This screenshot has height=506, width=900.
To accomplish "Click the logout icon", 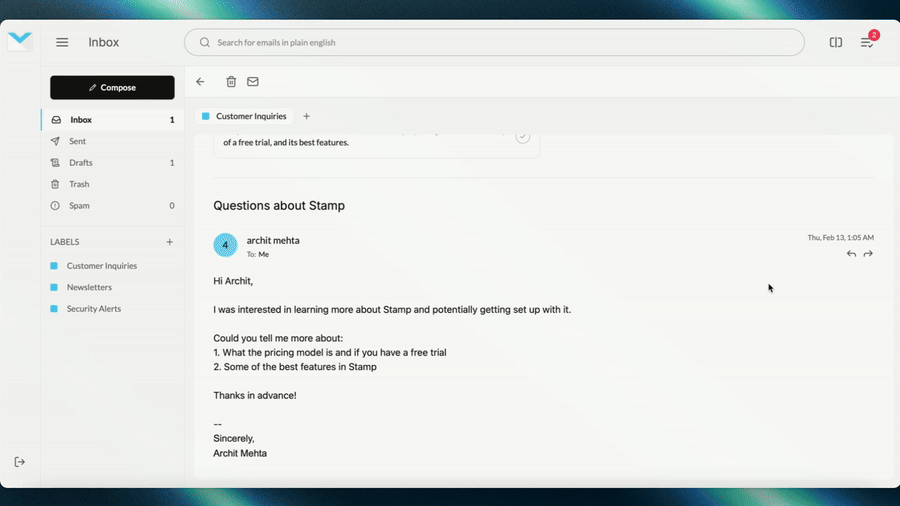I will 20,462.
